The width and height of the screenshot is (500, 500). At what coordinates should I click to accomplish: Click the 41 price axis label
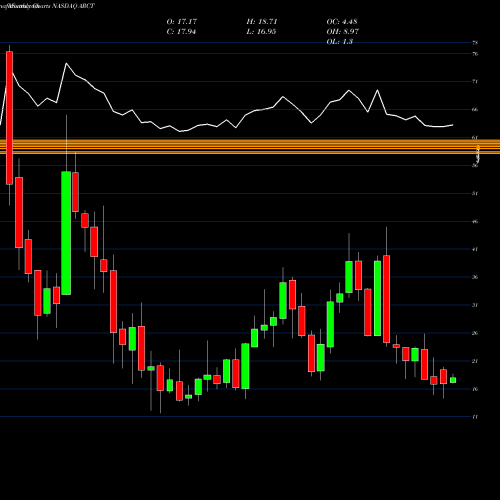[x=475, y=249]
